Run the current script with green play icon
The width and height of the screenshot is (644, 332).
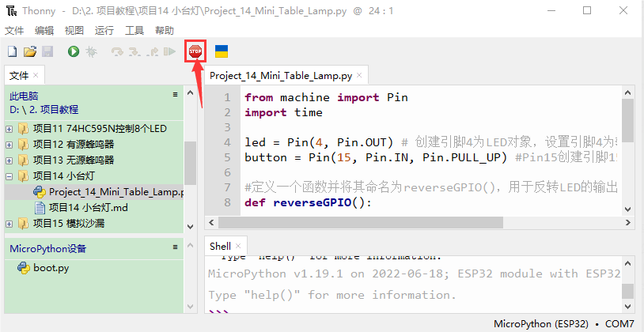coord(74,51)
